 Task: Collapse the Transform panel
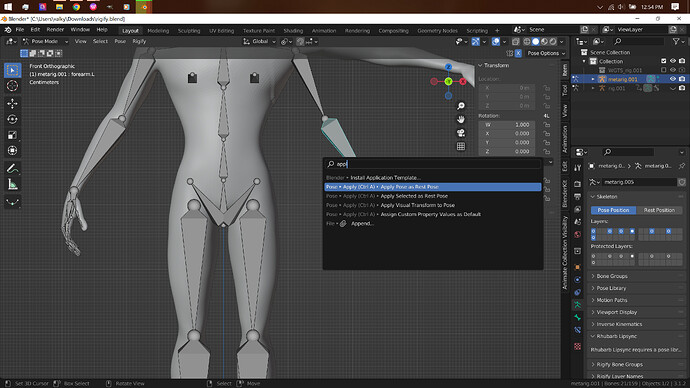[496, 65]
